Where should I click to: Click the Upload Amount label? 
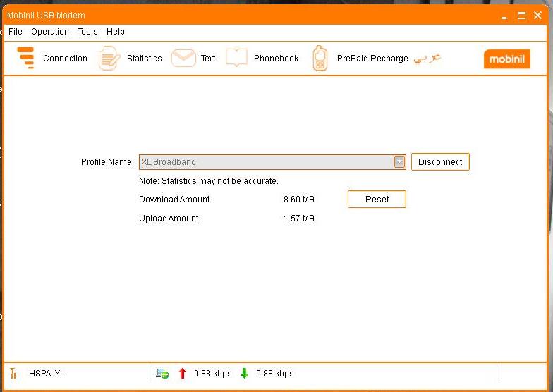click(169, 219)
